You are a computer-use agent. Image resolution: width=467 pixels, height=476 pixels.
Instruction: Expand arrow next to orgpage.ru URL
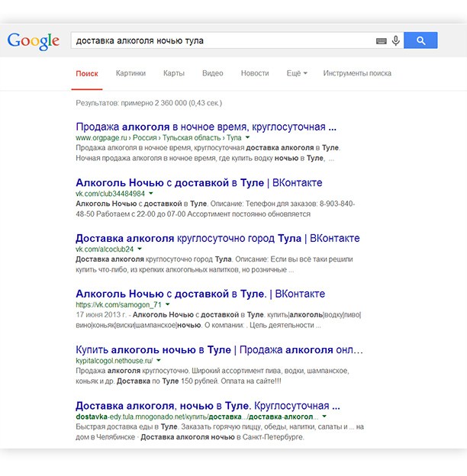[x=249, y=138]
